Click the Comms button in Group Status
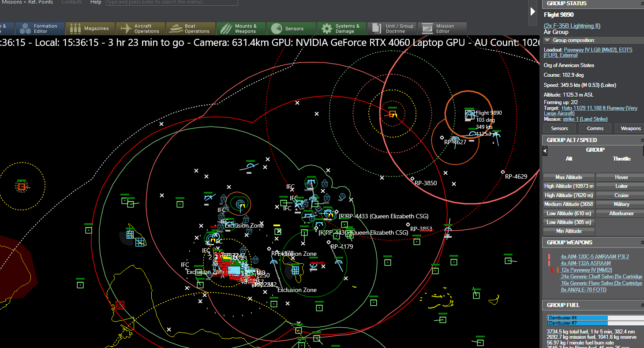The height and width of the screenshot is (348, 644). tap(595, 128)
